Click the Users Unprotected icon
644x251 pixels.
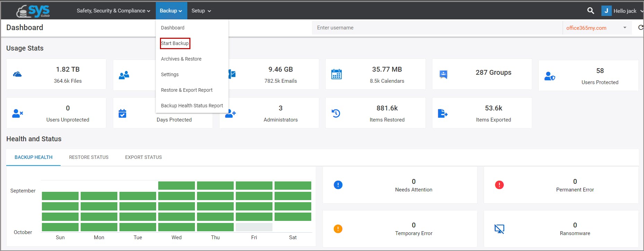(x=18, y=113)
